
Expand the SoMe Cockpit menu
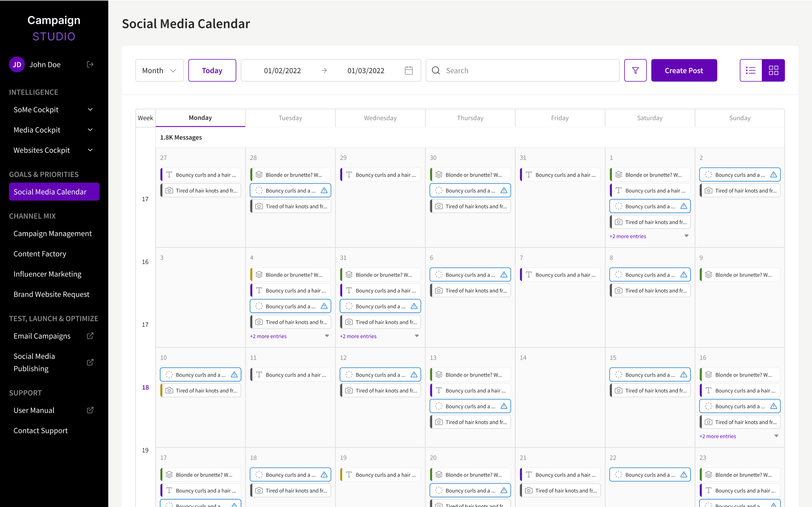90,110
